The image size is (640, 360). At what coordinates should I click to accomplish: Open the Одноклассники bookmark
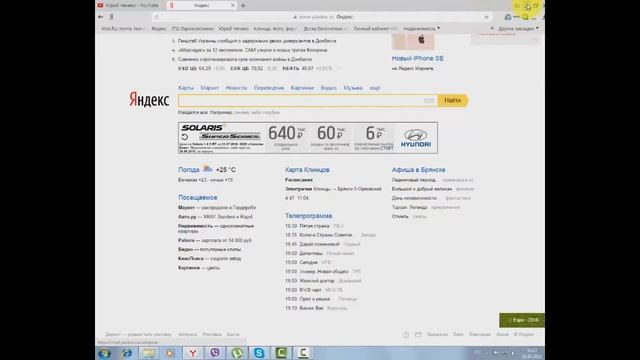192,29
